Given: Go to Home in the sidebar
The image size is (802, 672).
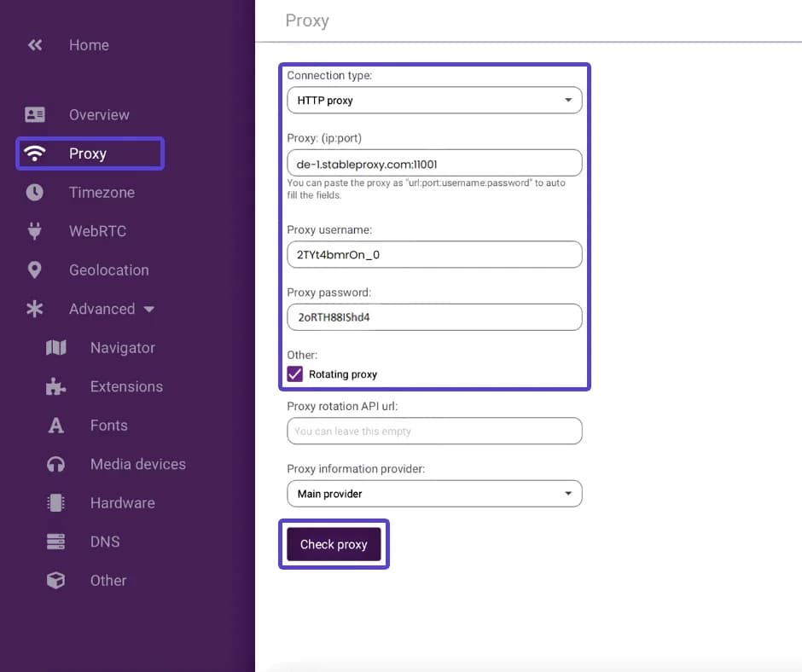Looking at the screenshot, I should tap(89, 45).
